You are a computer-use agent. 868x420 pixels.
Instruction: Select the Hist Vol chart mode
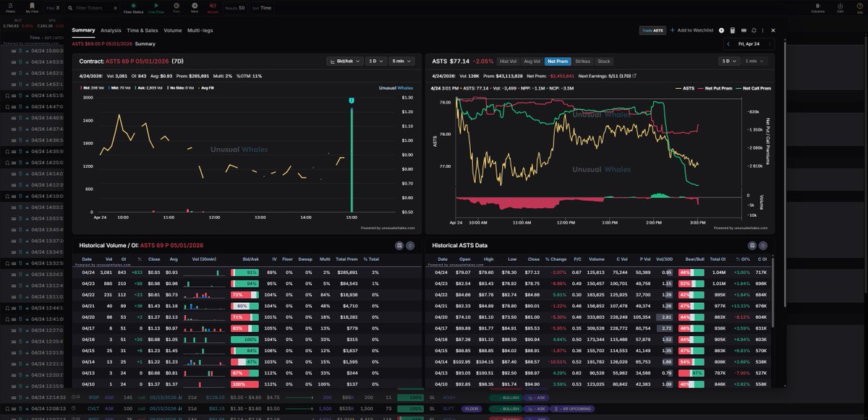(x=509, y=61)
